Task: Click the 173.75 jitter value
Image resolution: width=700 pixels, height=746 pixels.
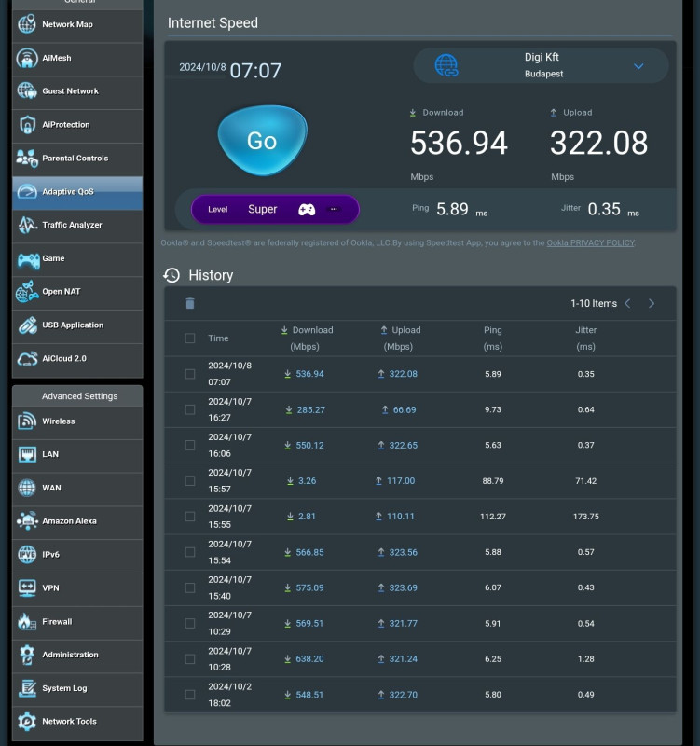Action: 586,517
